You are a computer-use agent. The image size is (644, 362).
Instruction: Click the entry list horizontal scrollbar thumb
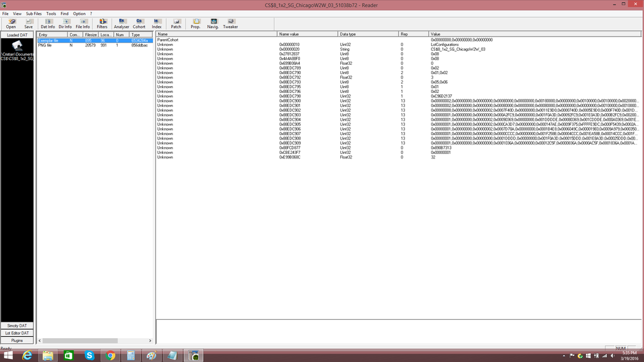(80, 341)
